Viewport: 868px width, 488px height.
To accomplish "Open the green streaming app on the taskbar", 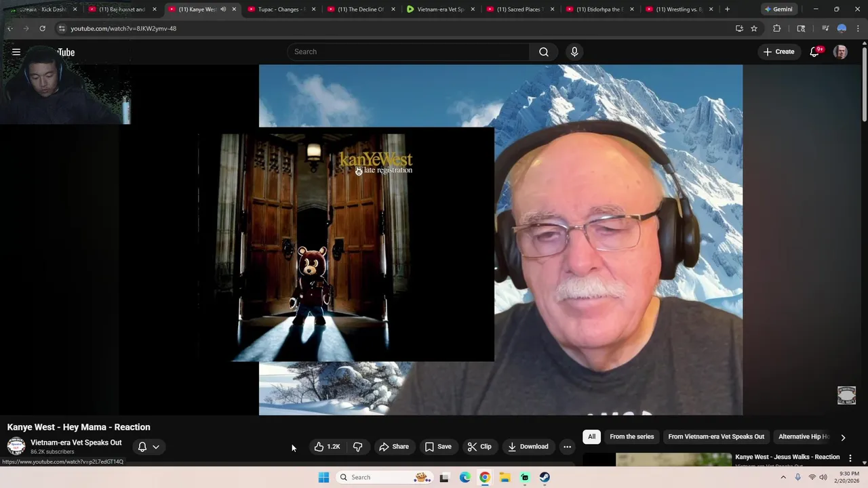I will [x=525, y=477].
